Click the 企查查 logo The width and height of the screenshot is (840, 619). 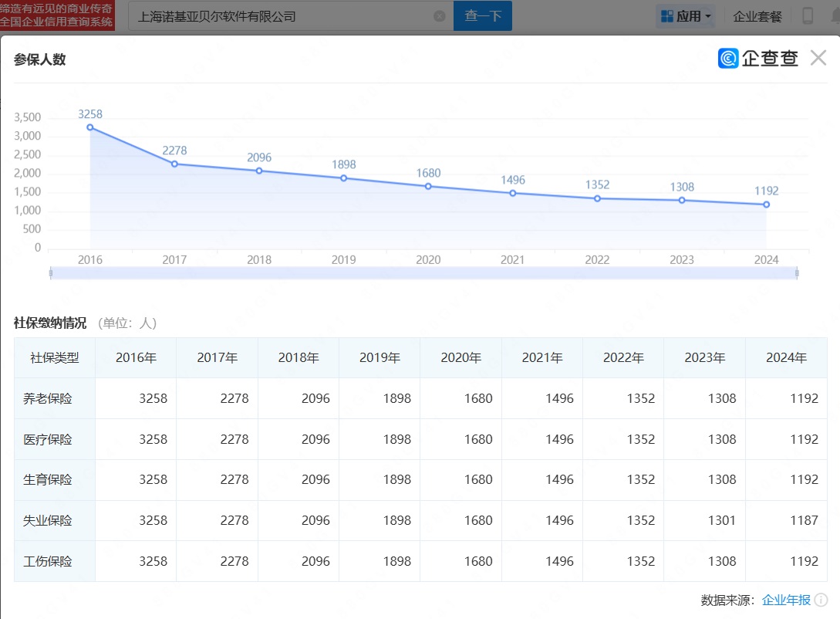point(758,58)
